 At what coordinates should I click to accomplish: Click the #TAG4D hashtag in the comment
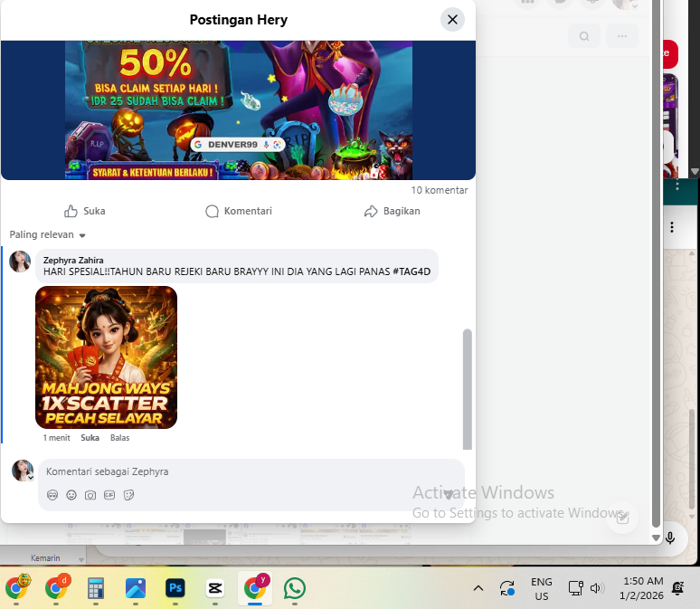tap(411, 271)
